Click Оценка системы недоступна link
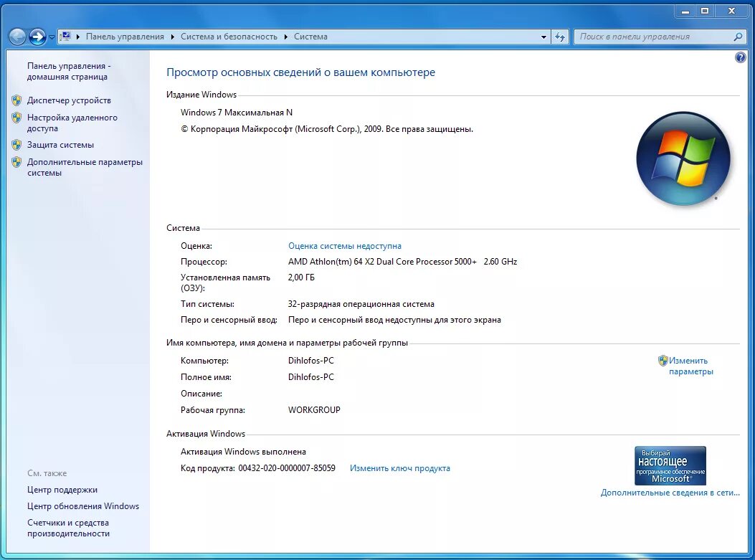 (x=345, y=246)
